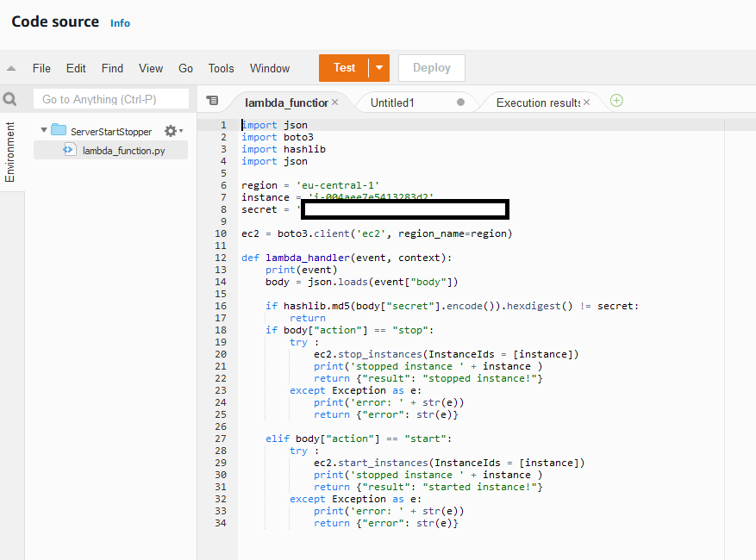Open the settings gear in file tree
Image resolution: width=756 pixels, height=560 pixels.
[x=171, y=131]
